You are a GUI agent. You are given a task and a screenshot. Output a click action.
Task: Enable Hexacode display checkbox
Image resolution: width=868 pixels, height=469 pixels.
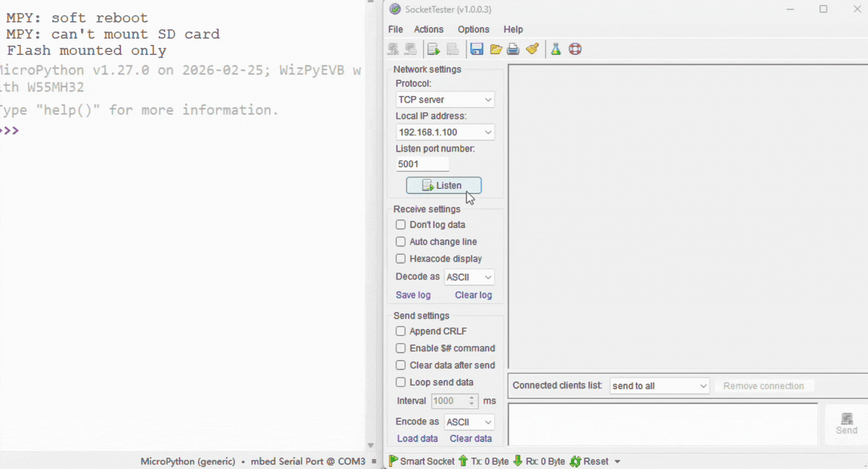tap(400, 258)
